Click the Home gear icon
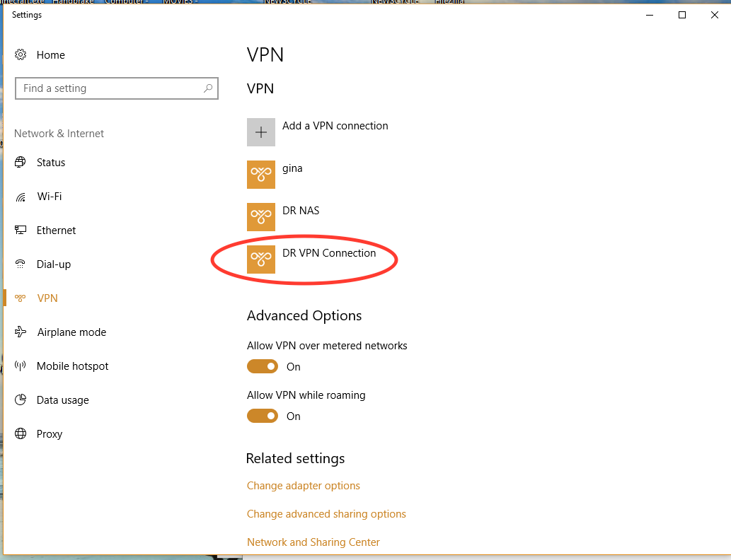Screen dimensions: 731x560 pyautogui.click(x=21, y=55)
